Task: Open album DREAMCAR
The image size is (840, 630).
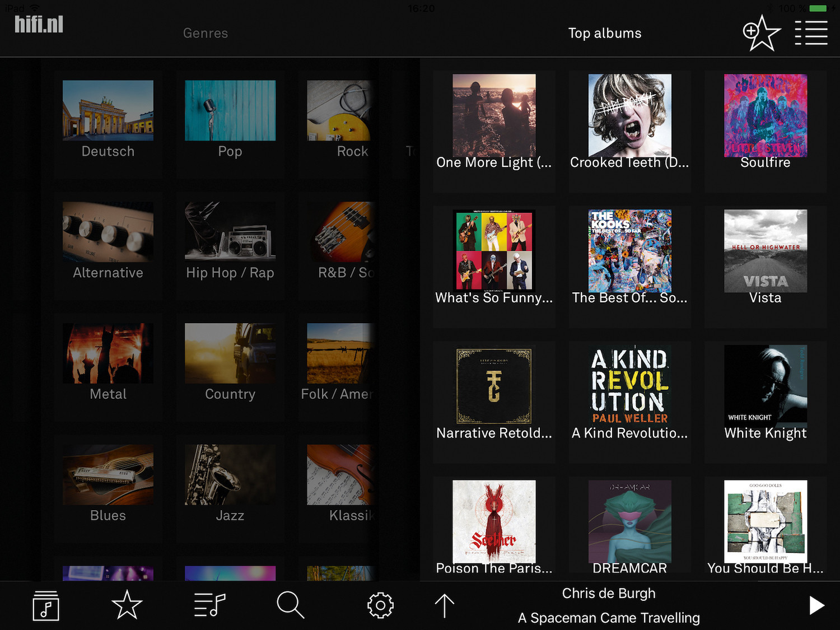Action: coord(629,528)
